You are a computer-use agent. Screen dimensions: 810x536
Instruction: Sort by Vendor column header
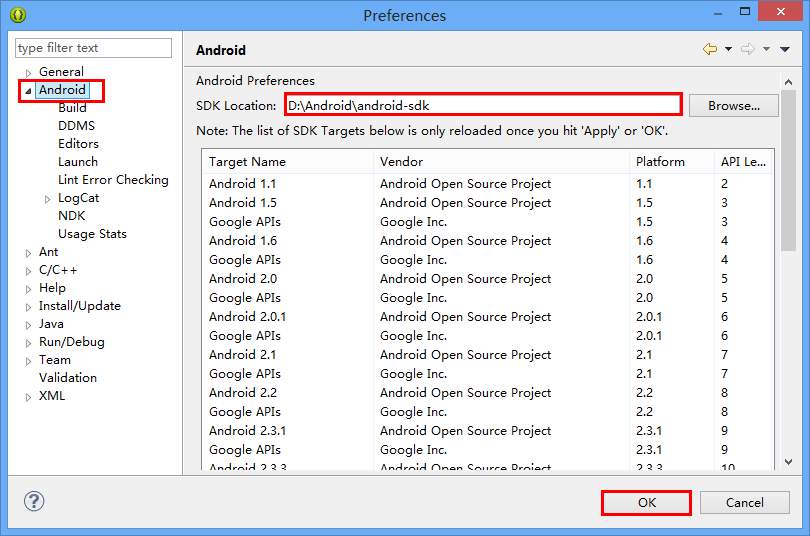coord(501,162)
